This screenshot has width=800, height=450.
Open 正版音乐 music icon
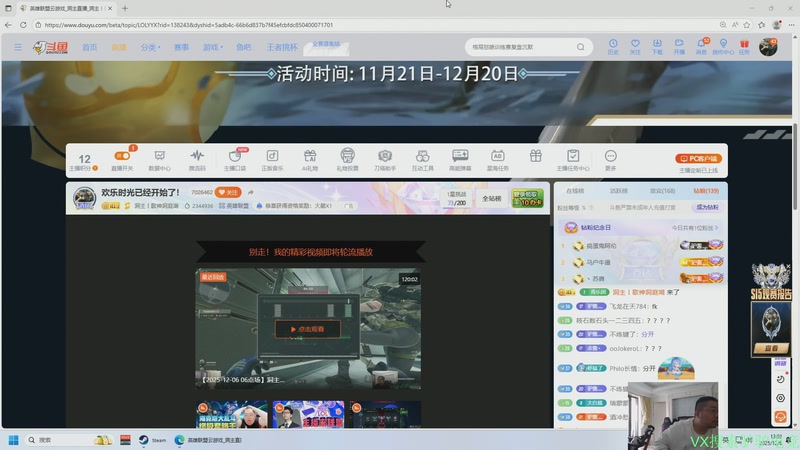pos(272,160)
